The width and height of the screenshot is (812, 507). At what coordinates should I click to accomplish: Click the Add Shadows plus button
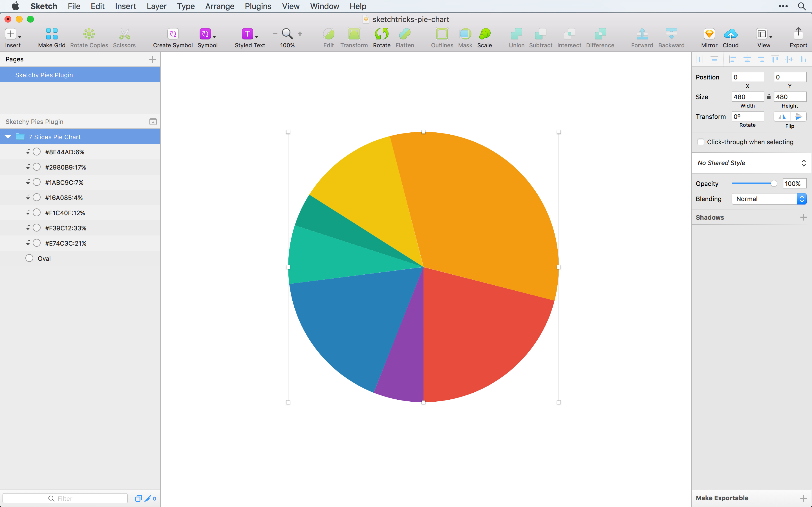click(803, 217)
